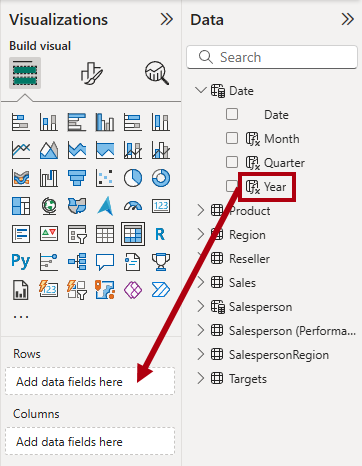Image resolution: width=362 pixels, height=466 pixels.
Task: Choose the Pie chart visual
Action: click(133, 178)
